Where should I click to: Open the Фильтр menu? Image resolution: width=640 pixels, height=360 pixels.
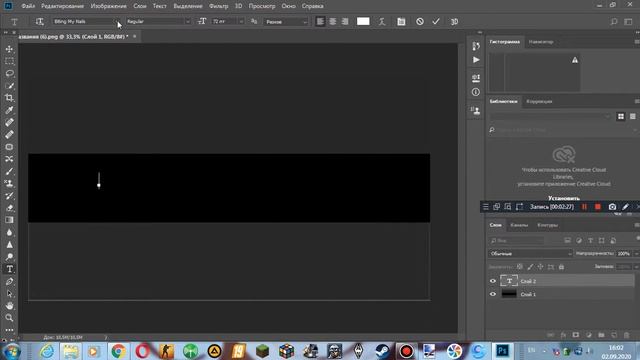218,6
